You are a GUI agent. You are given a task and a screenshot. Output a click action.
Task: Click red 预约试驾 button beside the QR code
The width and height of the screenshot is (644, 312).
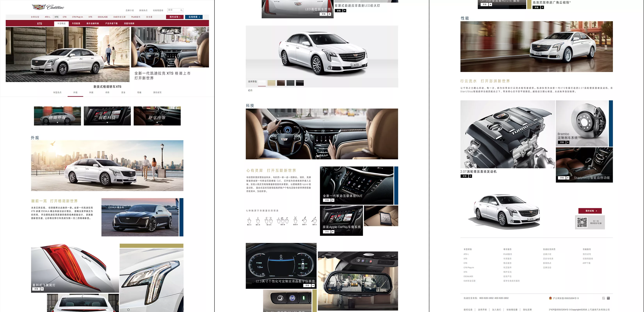click(x=590, y=211)
